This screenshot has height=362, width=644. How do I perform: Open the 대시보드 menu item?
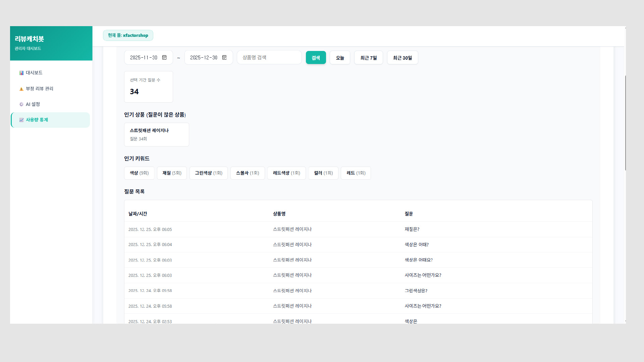coord(34,73)
